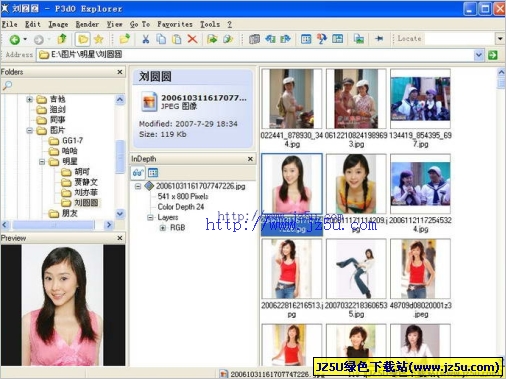Open the Edit menu
The image size is (506, 379).
point(33,24)
